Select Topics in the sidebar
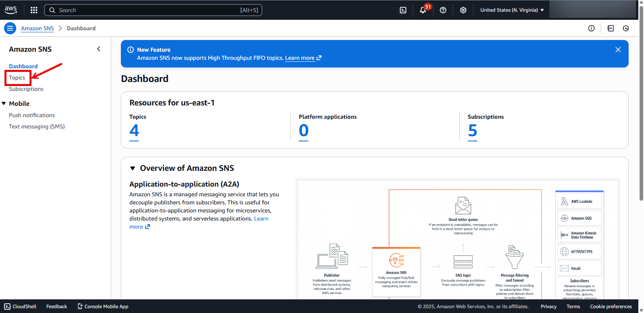 (17, 78)
